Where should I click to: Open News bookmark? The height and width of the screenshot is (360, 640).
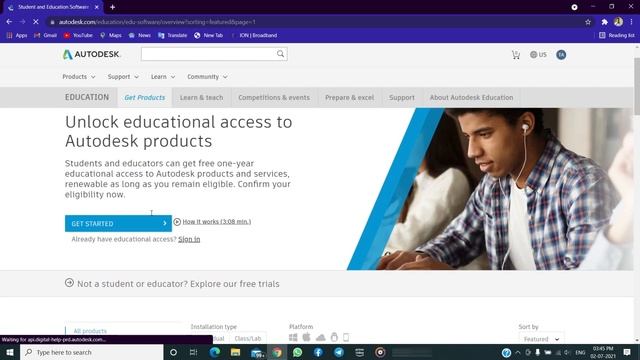[140, 36]
